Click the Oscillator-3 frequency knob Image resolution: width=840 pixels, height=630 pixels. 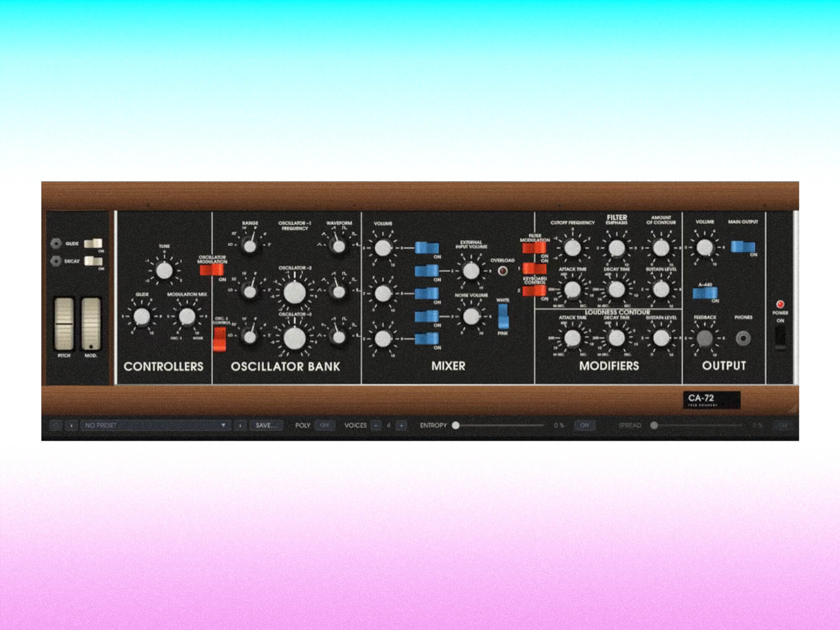click(x=294, y=338)
